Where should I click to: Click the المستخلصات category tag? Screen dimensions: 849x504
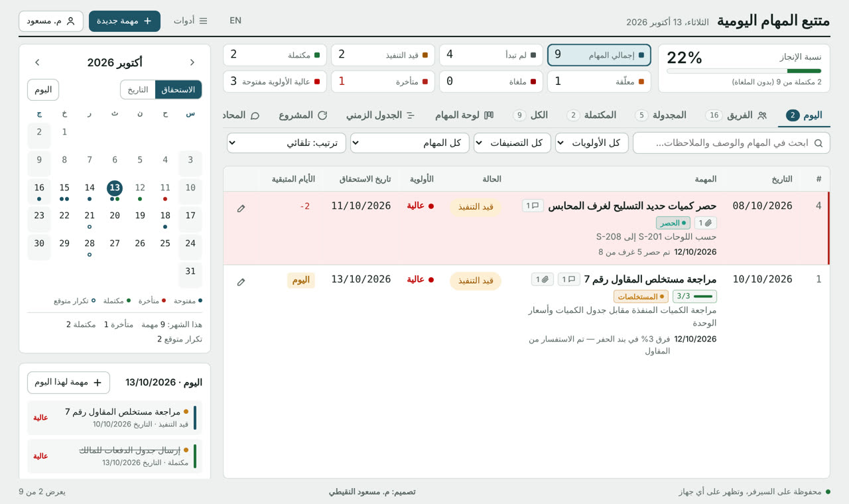coord(641,296)
